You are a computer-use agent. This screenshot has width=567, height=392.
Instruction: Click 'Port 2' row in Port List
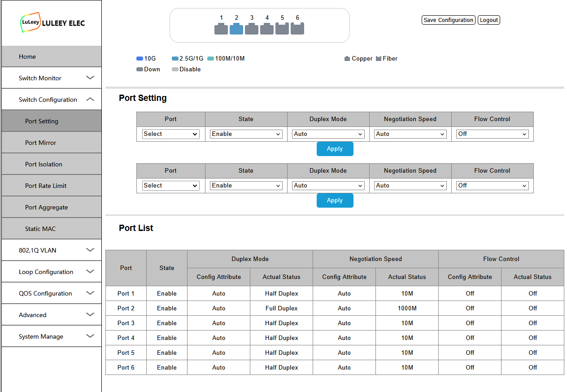335,308
